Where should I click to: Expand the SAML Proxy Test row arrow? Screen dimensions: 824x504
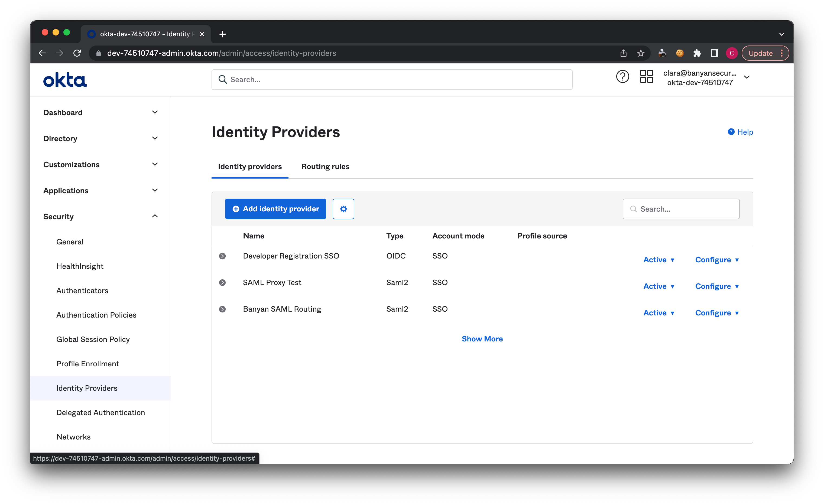(x=222, y=283)
